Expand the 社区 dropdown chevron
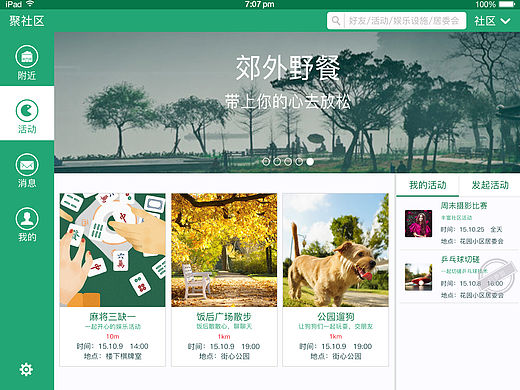Viewport: 520px width, 390px height. [x=505, y=21]
